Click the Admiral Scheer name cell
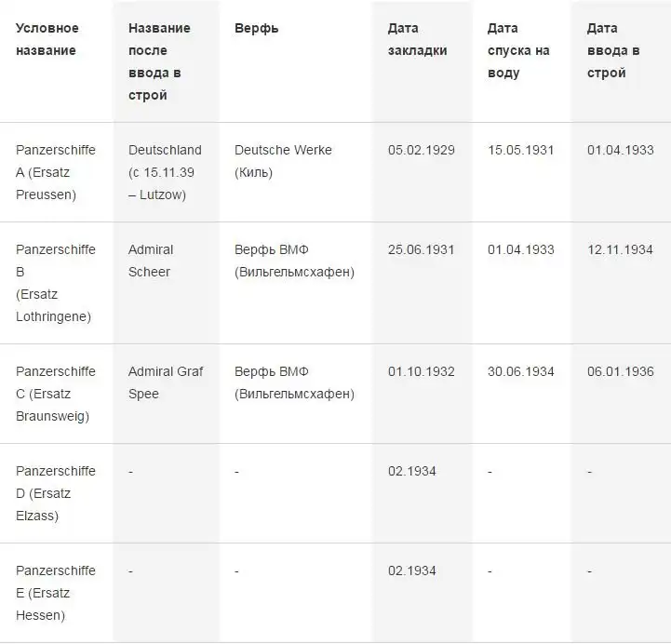Viewport: 671px width, 644px height. point(152,261)
